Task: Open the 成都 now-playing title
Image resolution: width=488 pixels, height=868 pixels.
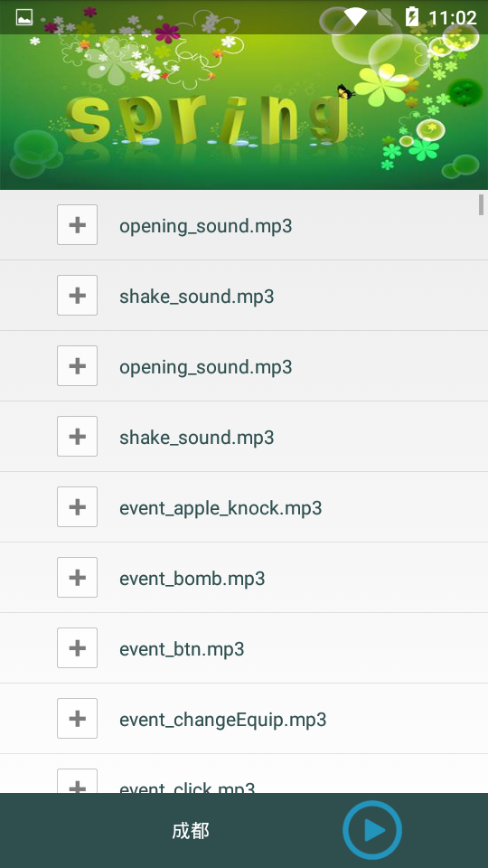Action: (191, 831)
